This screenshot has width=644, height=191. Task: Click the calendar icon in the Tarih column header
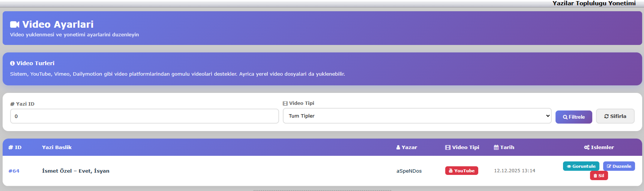click(x=496, y=148)
